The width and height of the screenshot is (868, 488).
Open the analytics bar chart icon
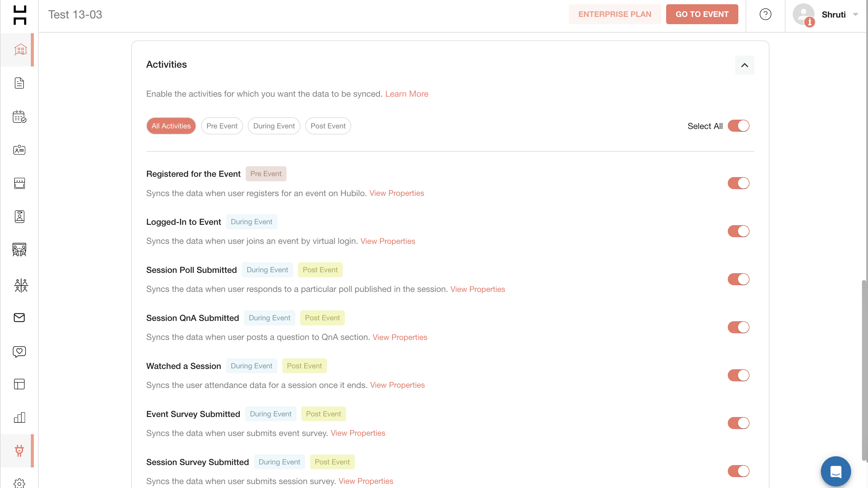[x=19, y=417]
